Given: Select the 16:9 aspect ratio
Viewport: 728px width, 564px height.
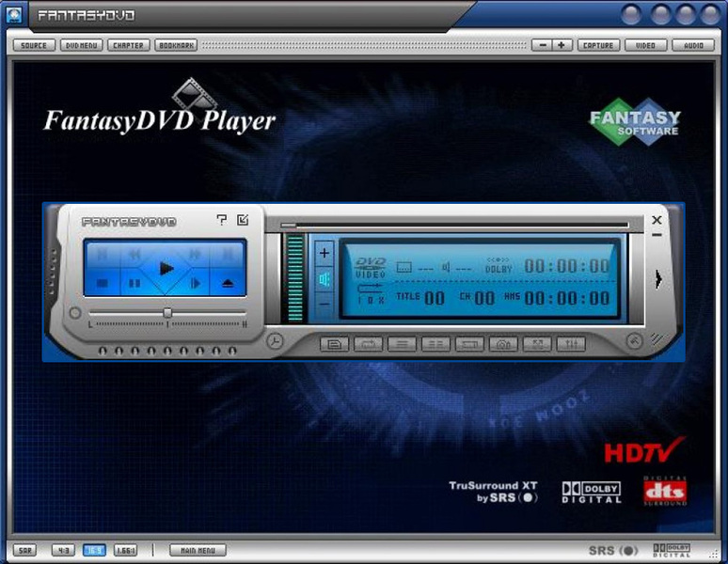Looking at the screenshot, I should (x=94, y=551).
